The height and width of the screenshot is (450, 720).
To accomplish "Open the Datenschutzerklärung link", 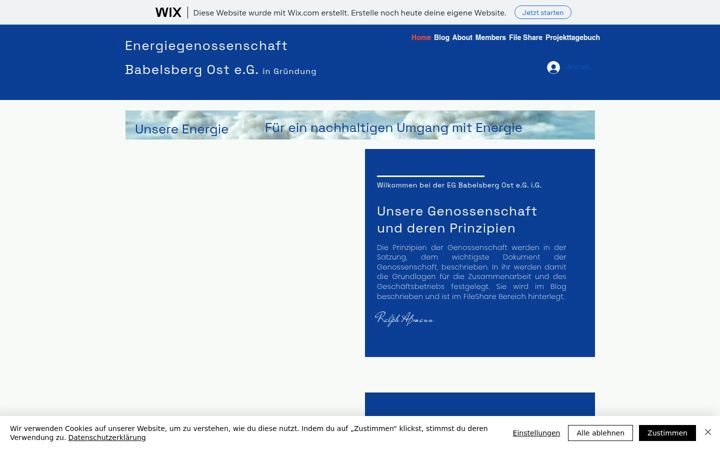I will point(107,438).
